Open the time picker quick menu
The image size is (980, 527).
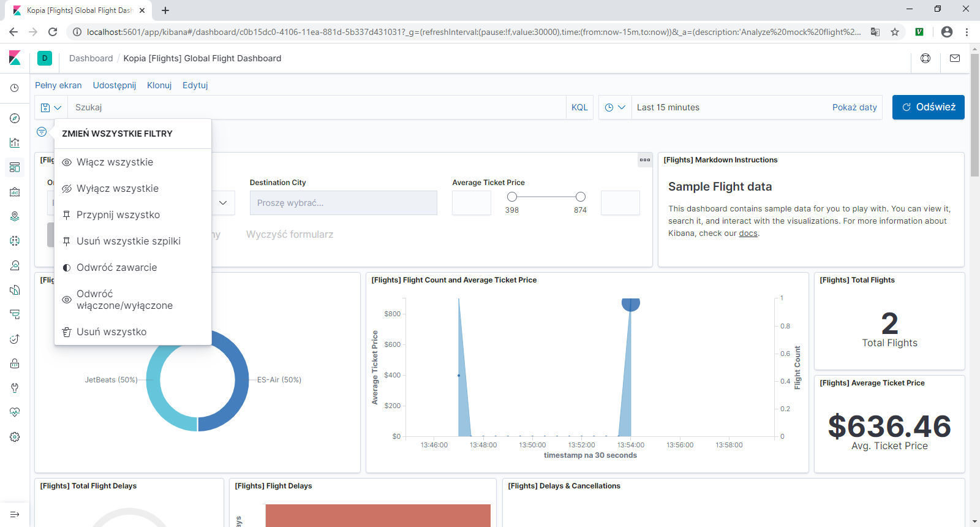click(615, 107)
